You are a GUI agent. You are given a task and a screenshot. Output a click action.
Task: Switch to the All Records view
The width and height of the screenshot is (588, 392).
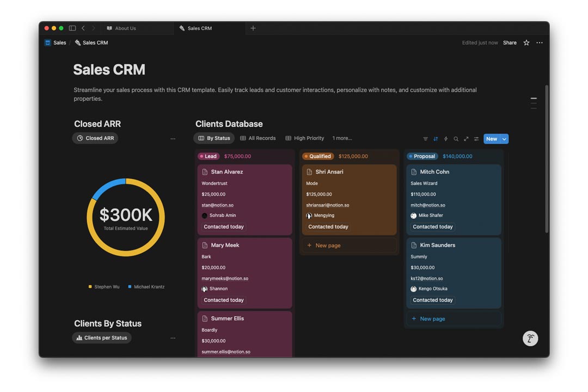point(258,138)
